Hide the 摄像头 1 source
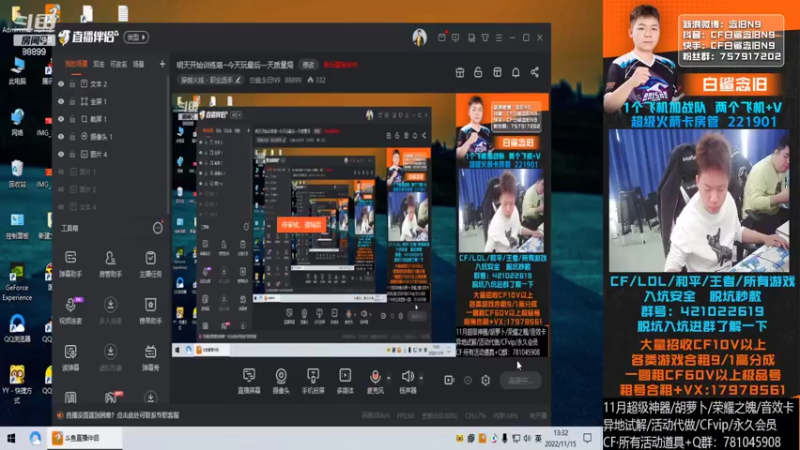The image size is (800, 450). [61, 137]
